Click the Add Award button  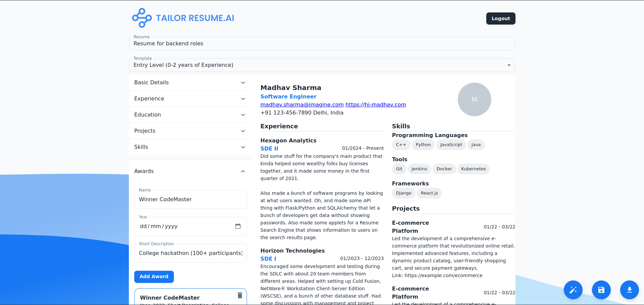(154, 276)
